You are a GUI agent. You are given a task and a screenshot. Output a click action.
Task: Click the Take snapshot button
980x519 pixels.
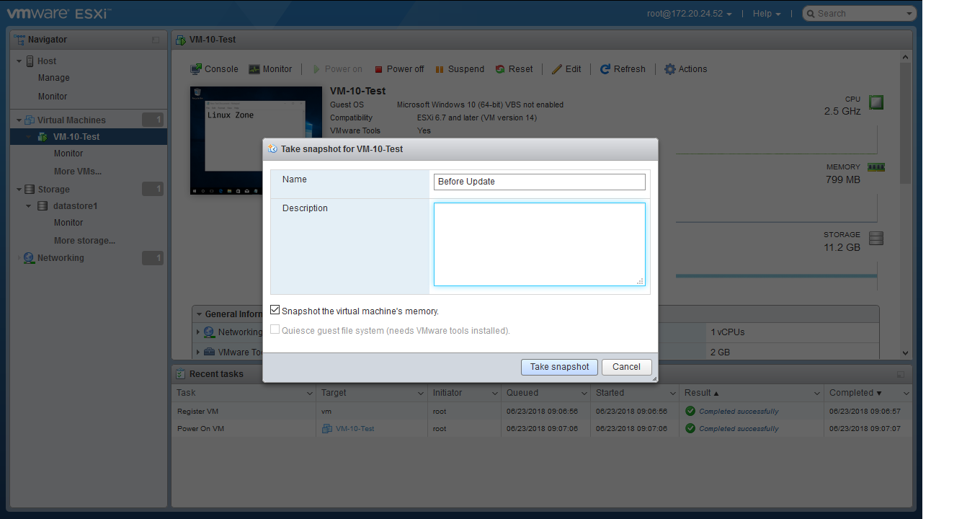tap(559, 367)
